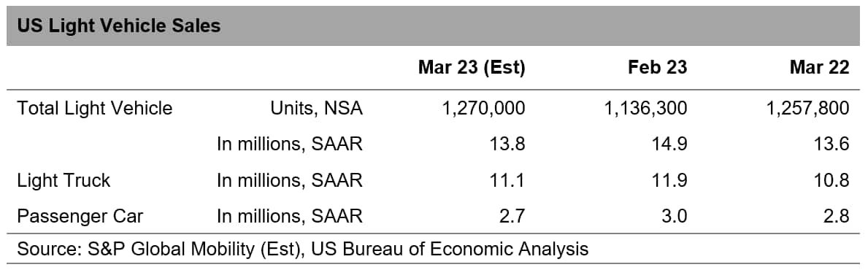Select the Mar 23 (Est) column header
Image resolution: width=868 pixels, height=278 pixels.
[472, 68]
